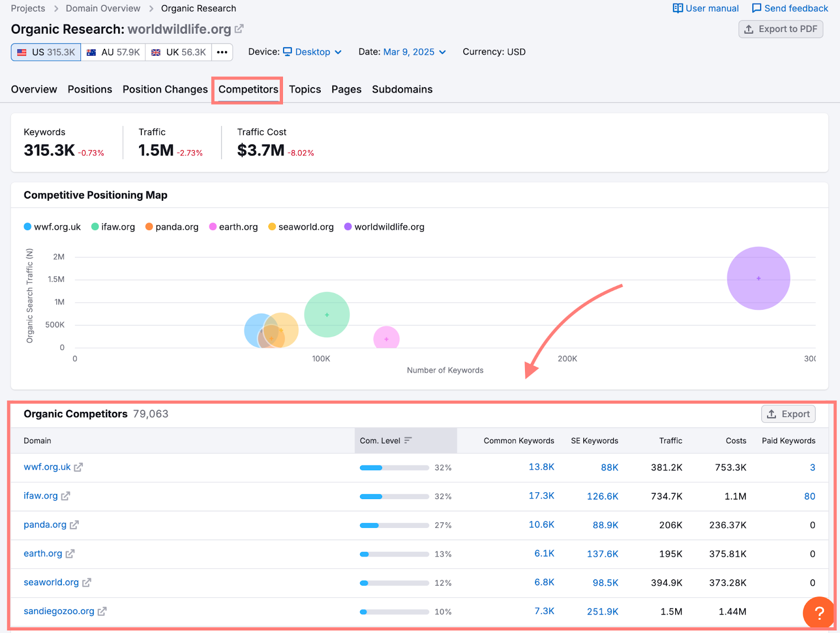Switch to the Positions tab
Image resolution: width=840 pixels, height=633 pixels.
click(x=90, y=89)
